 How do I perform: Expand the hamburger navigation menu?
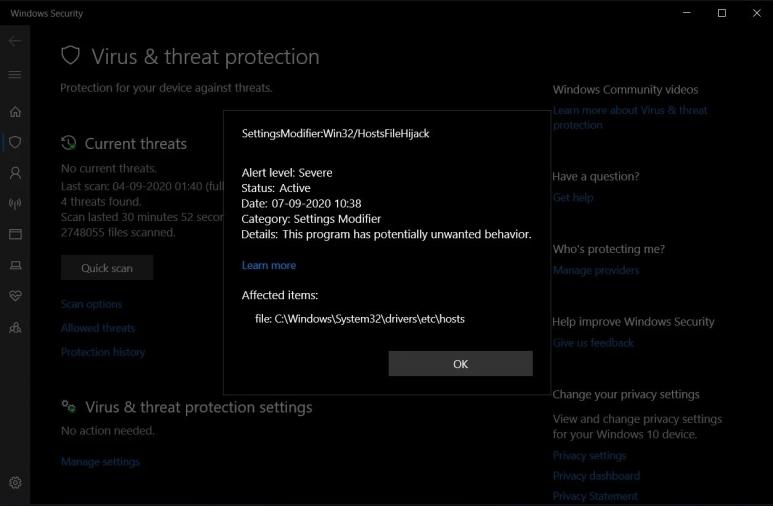pyautogui.click(x=15, y=75)
